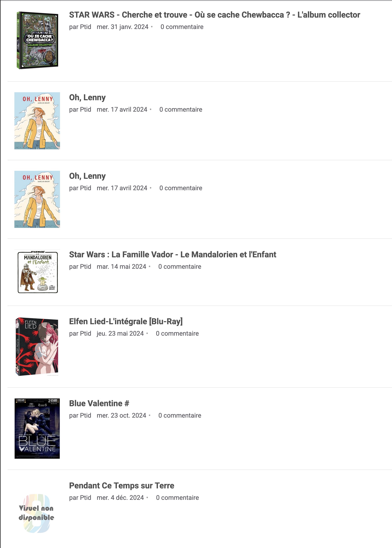Viewport: 392px width, 548px height.
Task: Click author Ptid under the Chewbacca album
Action: click(x=86, y=27)
